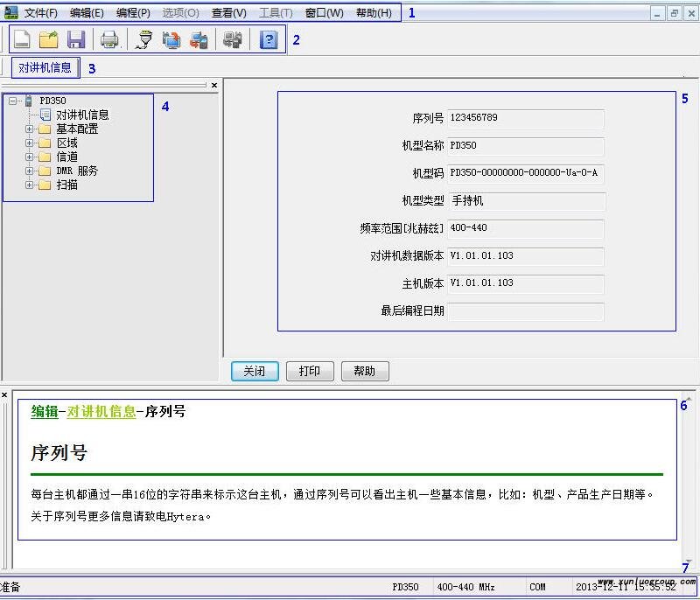Expand the 基本配置 tree node
700x600 pixels.
click(x=29, y=129)
